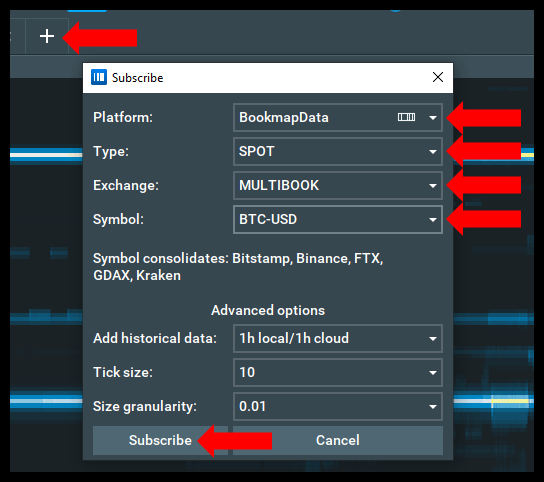Click the Subscribe button

160,440
